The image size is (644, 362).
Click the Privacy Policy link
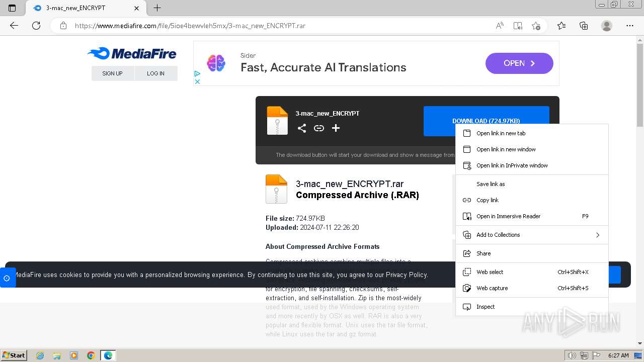pos(407,275)
